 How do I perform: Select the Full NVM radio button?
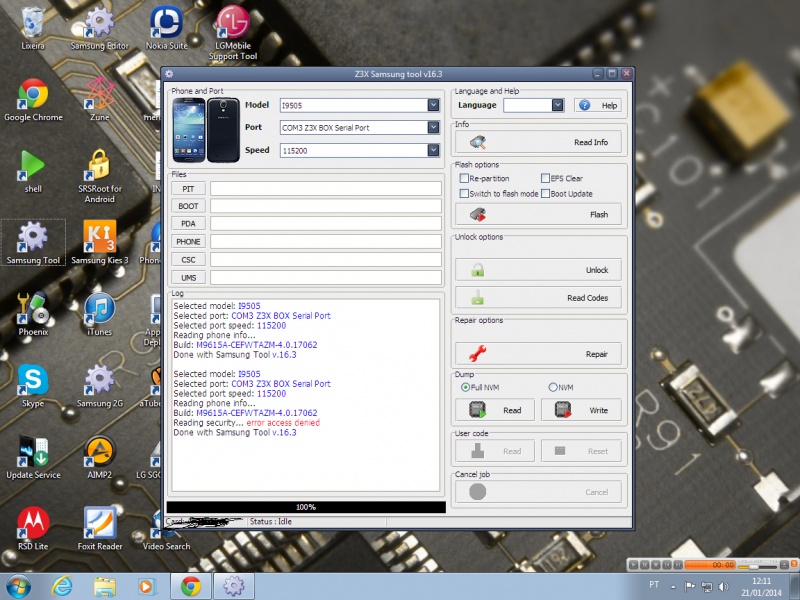(465, 387)
